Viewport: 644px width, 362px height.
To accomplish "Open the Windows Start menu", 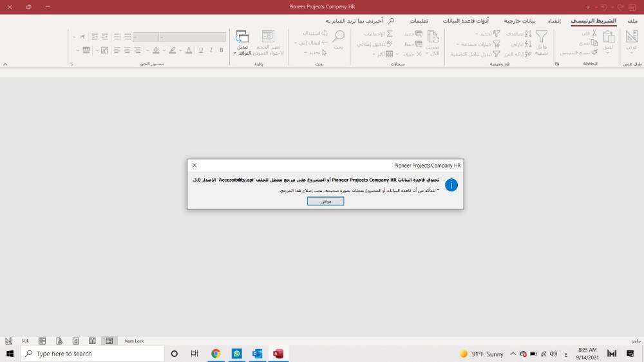I will click(10, 354).
